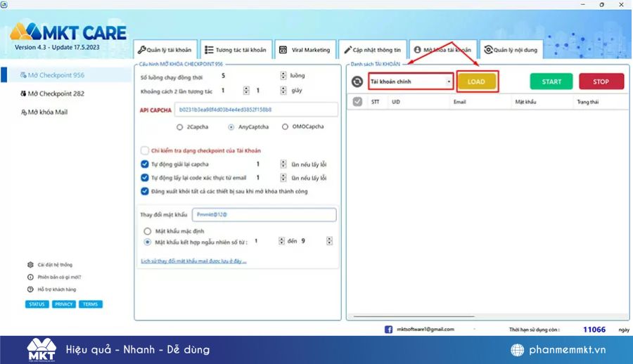Click the MKT Care logo
Viewport: 633px width, 364px height.
tap(68, 32)
